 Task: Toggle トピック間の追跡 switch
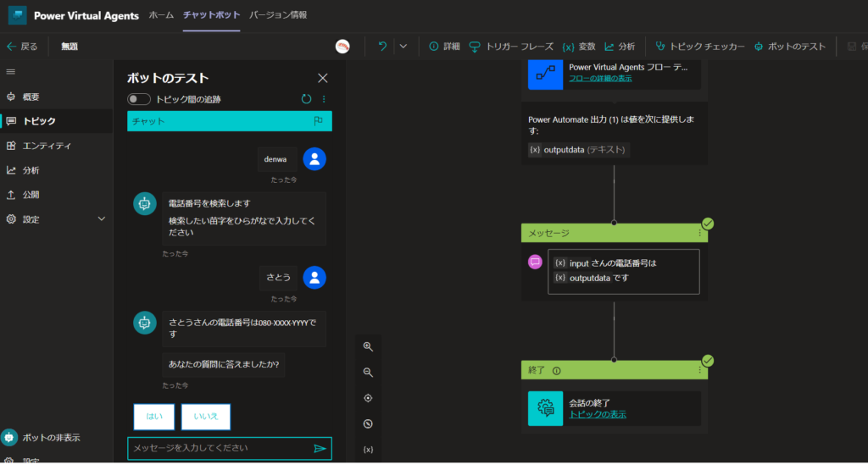(x=138, y=99)
